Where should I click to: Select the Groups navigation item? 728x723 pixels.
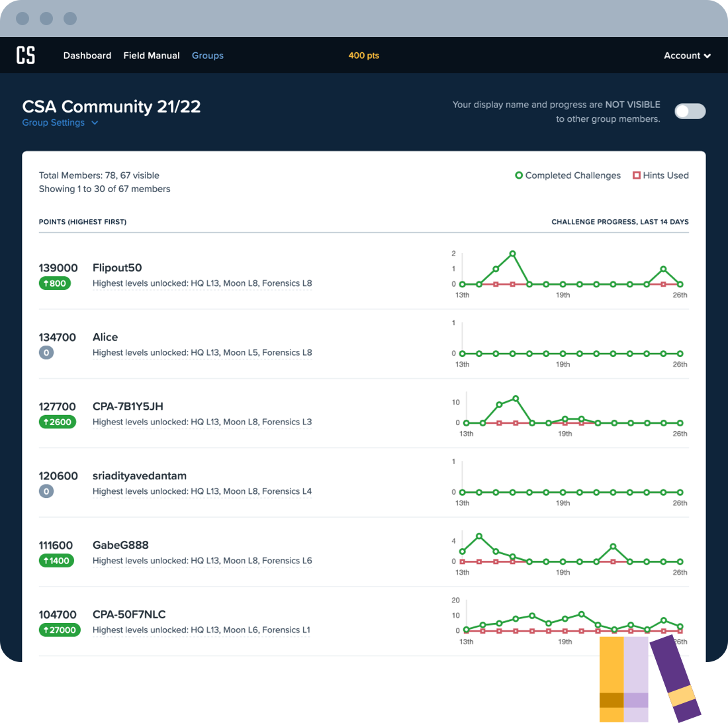pyautogui.click(x=207, y=56)
